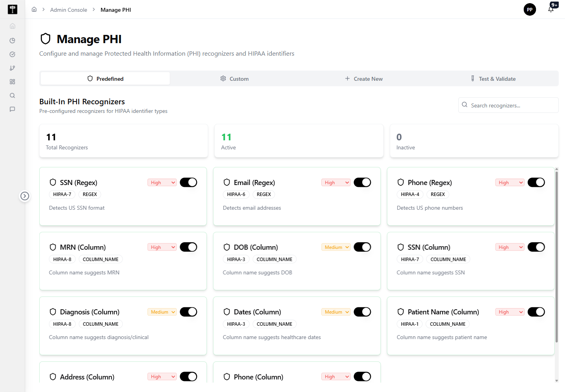The width and height of the screenshot is (565, 392).
Task: Click shield icon on SSN (Regex) card
Action: [x=53, y=182]
